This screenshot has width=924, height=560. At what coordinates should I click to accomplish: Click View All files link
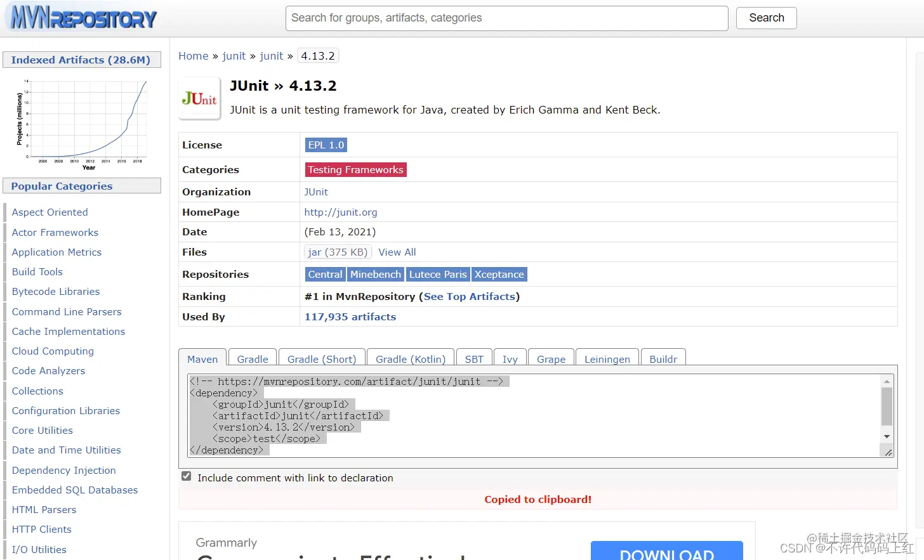click(x=397, y=252)
